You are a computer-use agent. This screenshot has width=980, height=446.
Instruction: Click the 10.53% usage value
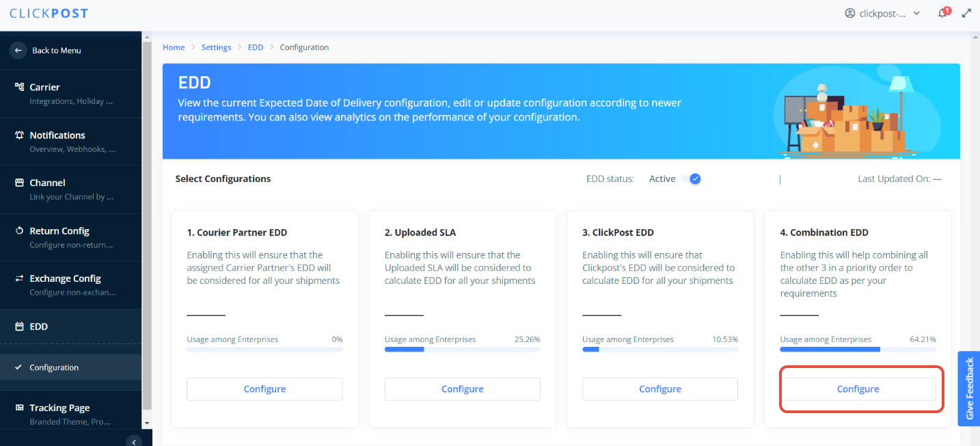pos(725,339)
